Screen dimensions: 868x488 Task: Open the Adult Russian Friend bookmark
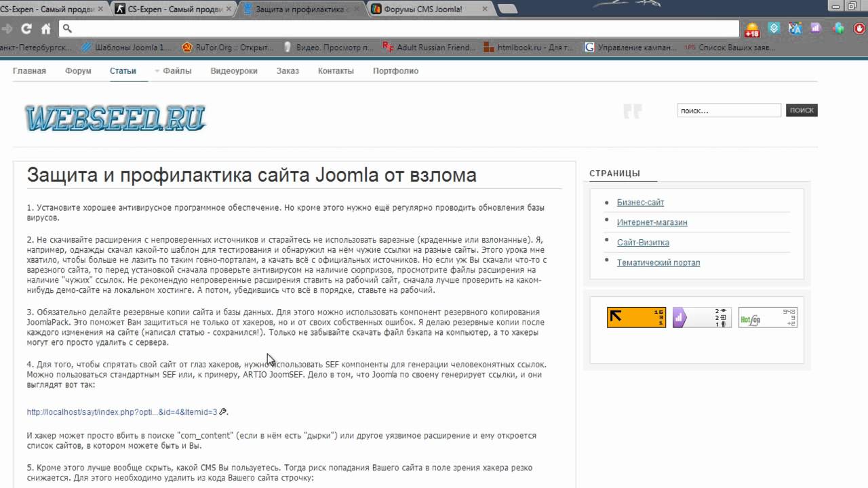(x=429, y=47)
